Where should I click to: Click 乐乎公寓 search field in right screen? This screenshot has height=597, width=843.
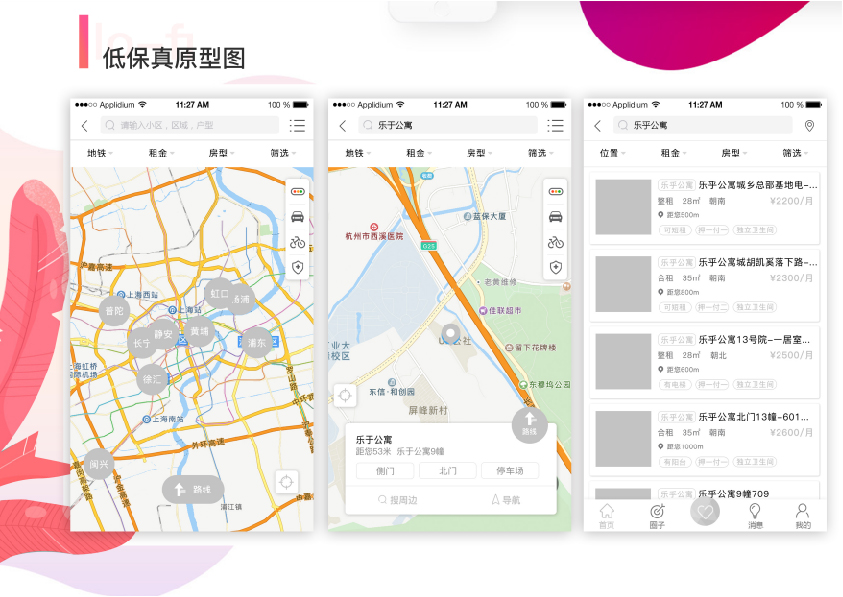click(703, 125)
